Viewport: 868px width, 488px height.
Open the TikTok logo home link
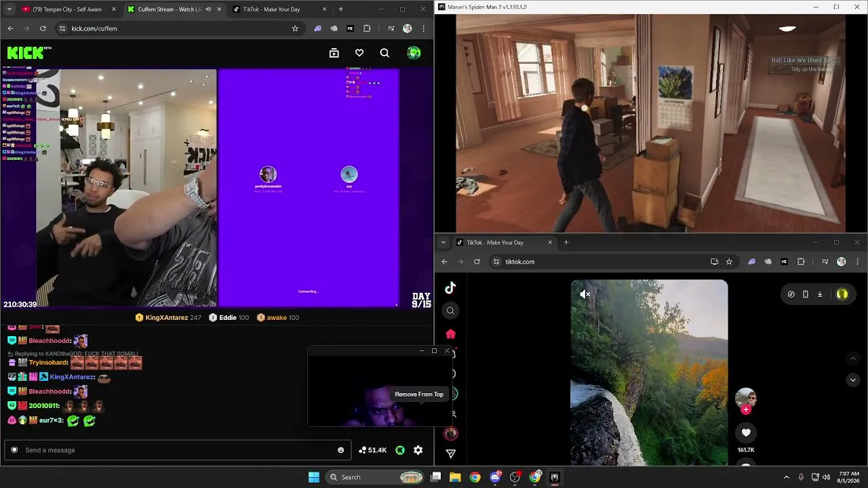(x=450, y=288)
